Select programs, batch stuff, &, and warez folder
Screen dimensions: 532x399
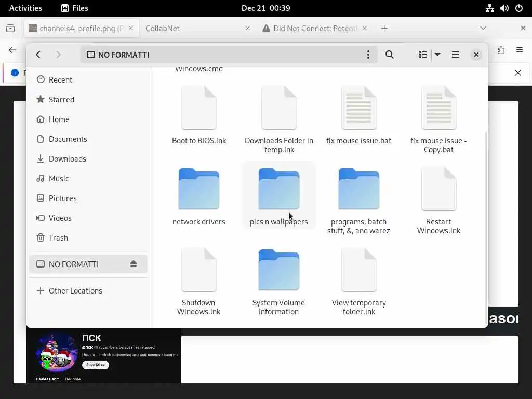pos(358,201)
